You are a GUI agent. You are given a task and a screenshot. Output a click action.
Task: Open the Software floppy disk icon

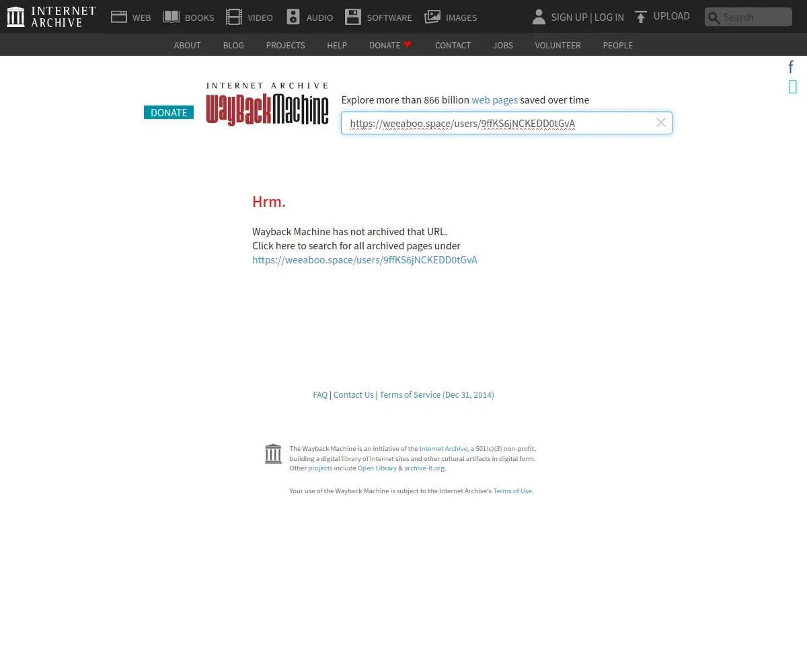click(x=353, y=17)
